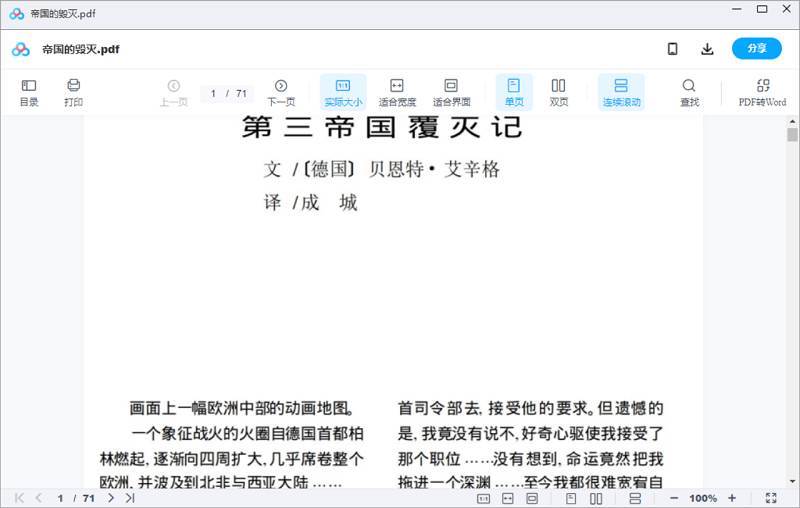Select 适合界面 fit page view
The height and width of the screenshot is (508, 800).
coord(451,92)
